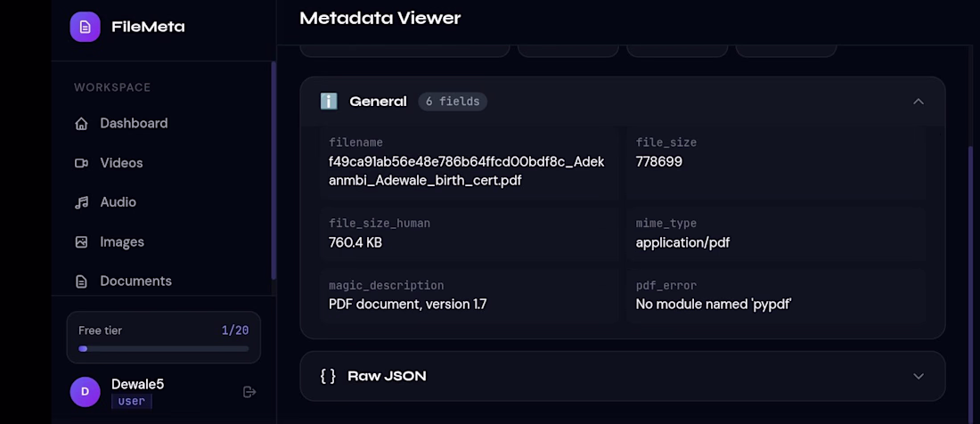Click the Images picture icon
Screen dimensions: 980x424
[x=82, y=242]
